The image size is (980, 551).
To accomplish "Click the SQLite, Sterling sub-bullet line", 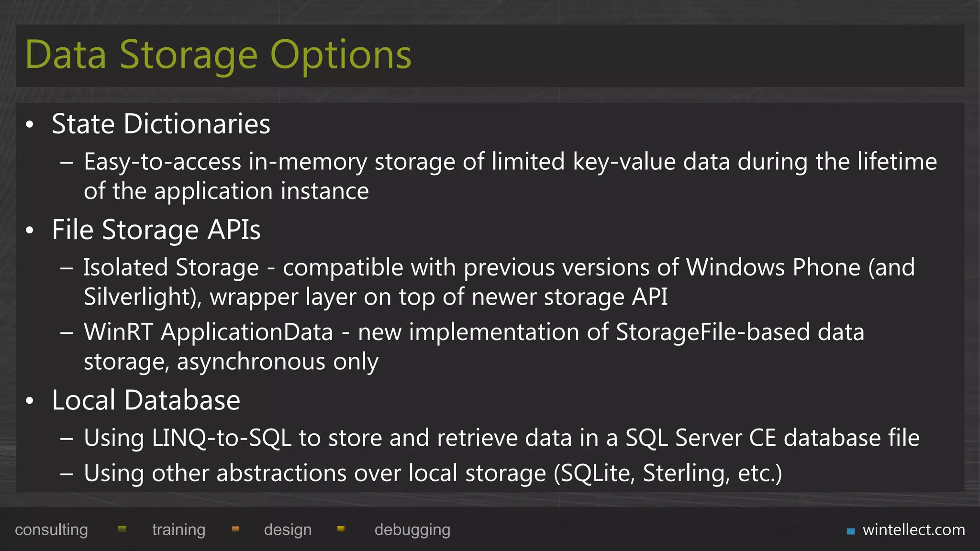I will pos(433,474).
